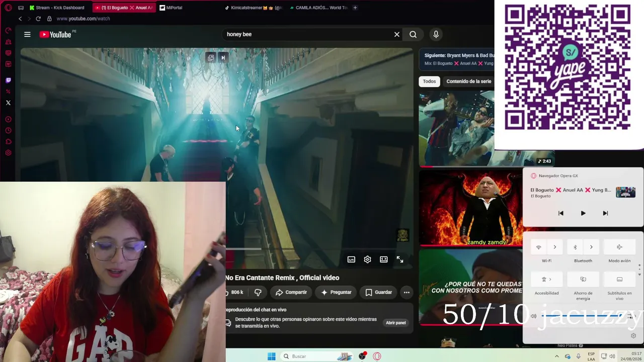Dislike the No Era Cantante Remix video
644x362 pixels.
click(258, 292)
